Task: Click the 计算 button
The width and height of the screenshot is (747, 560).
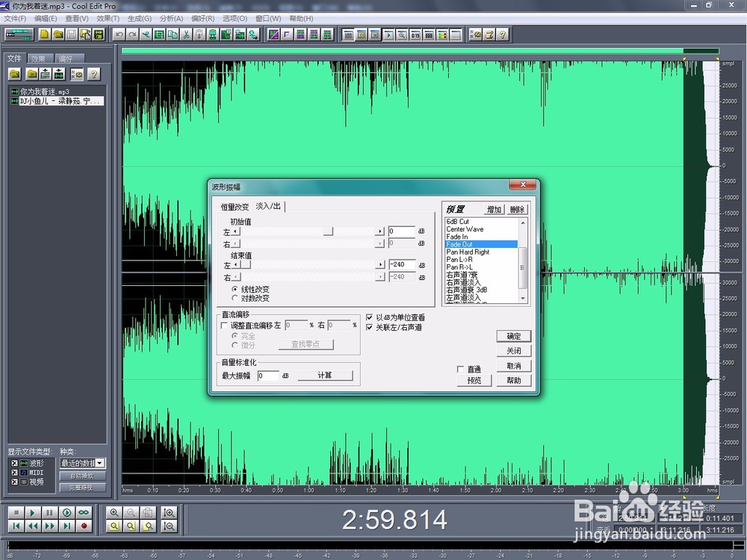Action: click(x=325, y=376)
